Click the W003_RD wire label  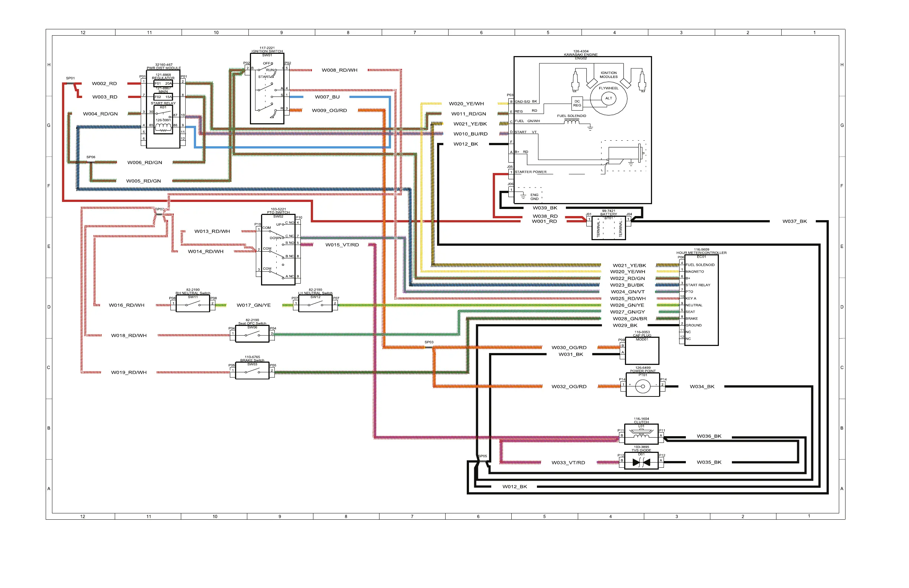105,97
